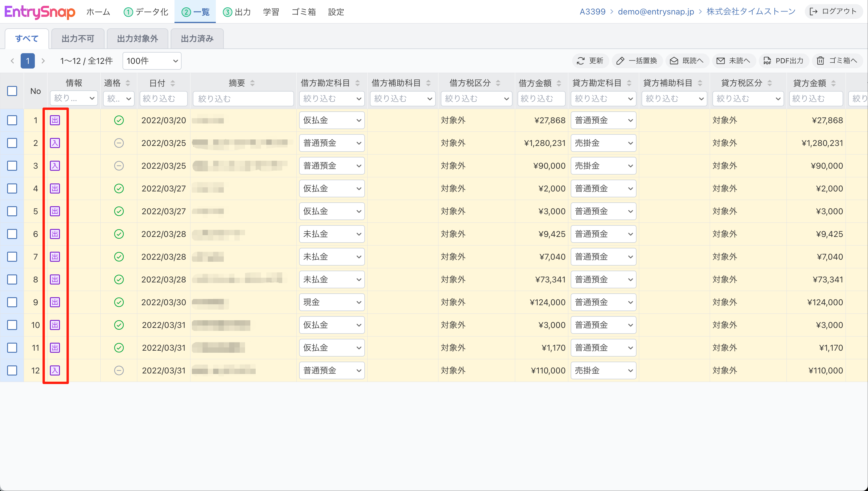Sort by the 日付 column arrows
The image size is (868, 491).
point(173,83)
